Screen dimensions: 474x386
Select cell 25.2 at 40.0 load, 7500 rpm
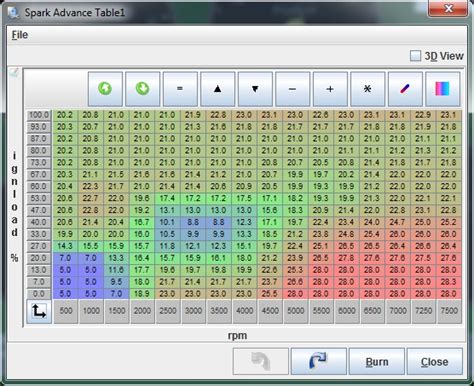click(449, 222)
